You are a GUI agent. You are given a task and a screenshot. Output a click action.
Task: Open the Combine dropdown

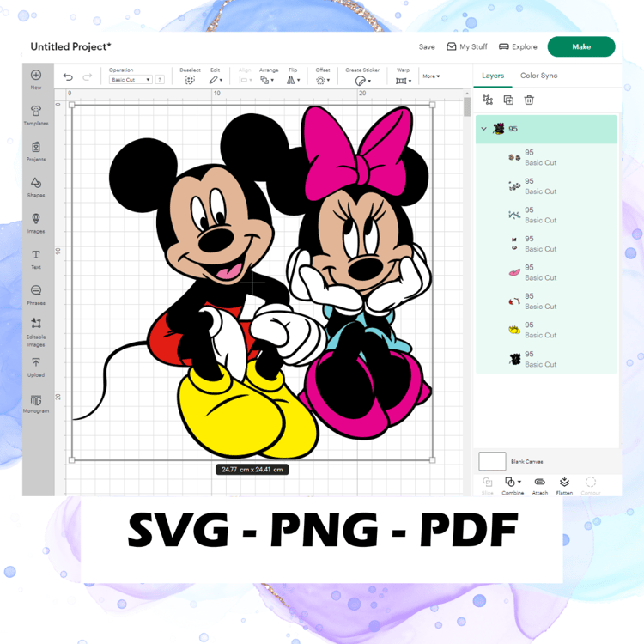513,485
